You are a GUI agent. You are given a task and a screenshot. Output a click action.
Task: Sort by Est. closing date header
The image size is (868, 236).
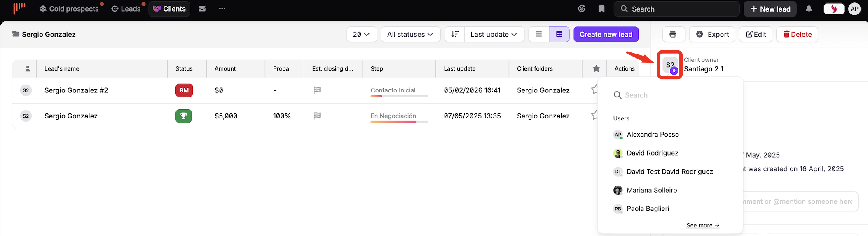point(332,68)
